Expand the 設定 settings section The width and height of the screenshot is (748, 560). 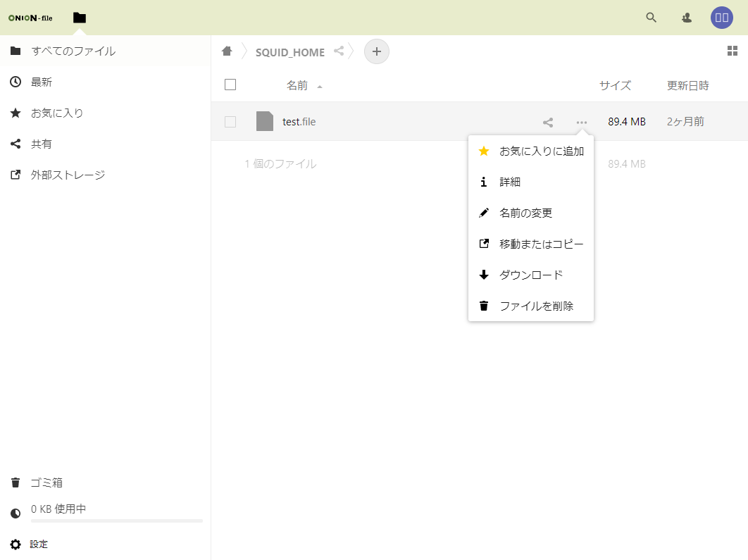[x=39, y=545]
